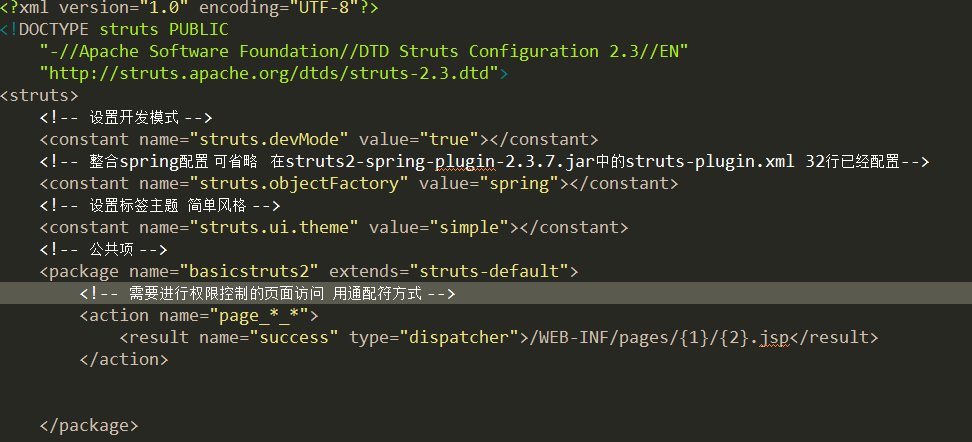Click the value="spring" attribute
Image resolution: width=972 pixels, height=442 pixels.
(x=490, y=184)
